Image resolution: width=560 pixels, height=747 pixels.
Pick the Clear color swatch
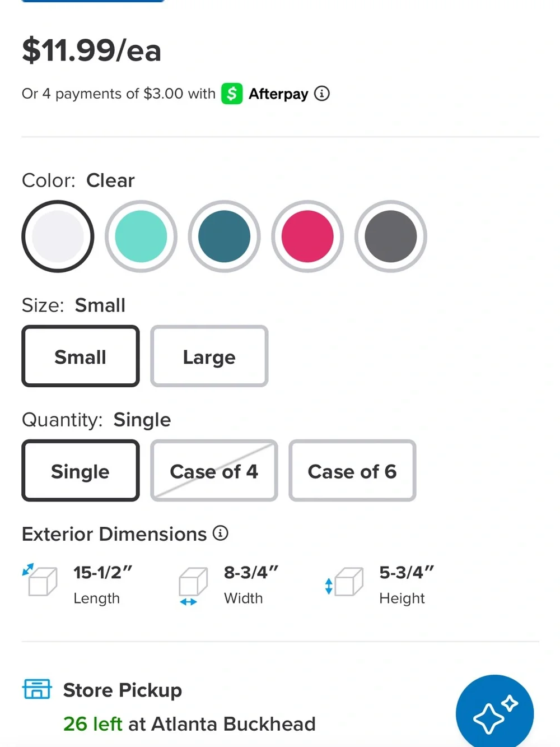pos(58,236)
